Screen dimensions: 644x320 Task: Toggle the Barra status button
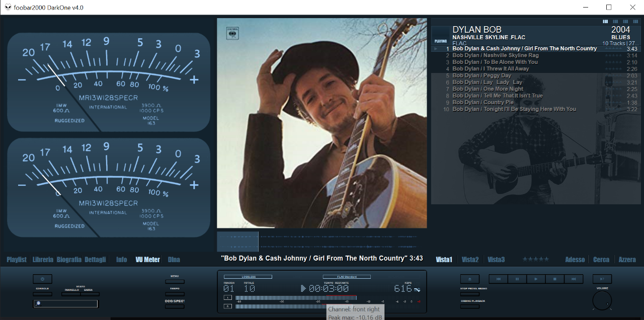coord(90,294)
